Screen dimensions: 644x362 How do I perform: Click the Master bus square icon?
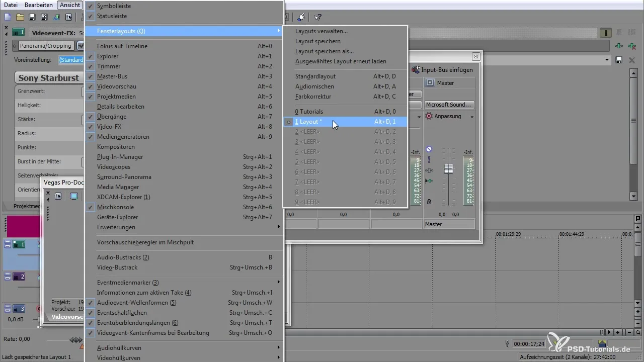point(430,83)
